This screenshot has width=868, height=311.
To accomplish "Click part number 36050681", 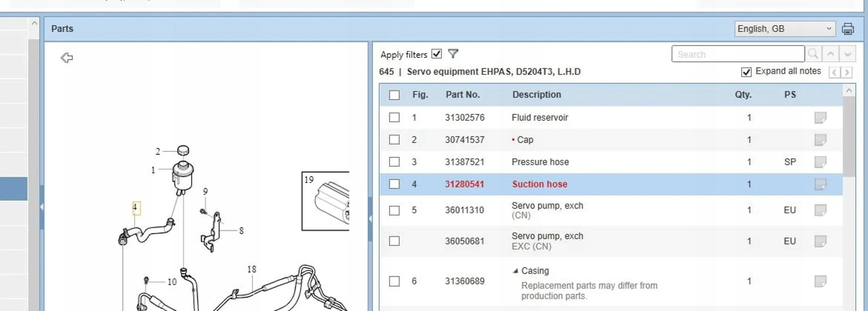I will coord(465,241).
